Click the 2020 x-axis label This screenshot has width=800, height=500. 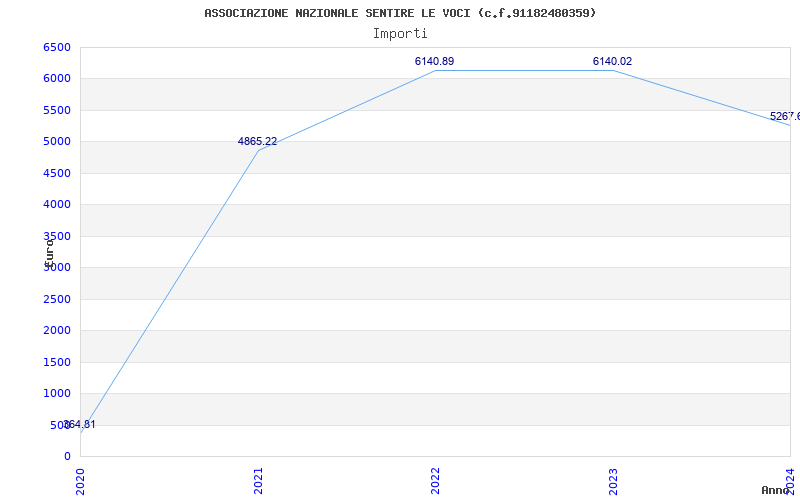pos(81,481)
